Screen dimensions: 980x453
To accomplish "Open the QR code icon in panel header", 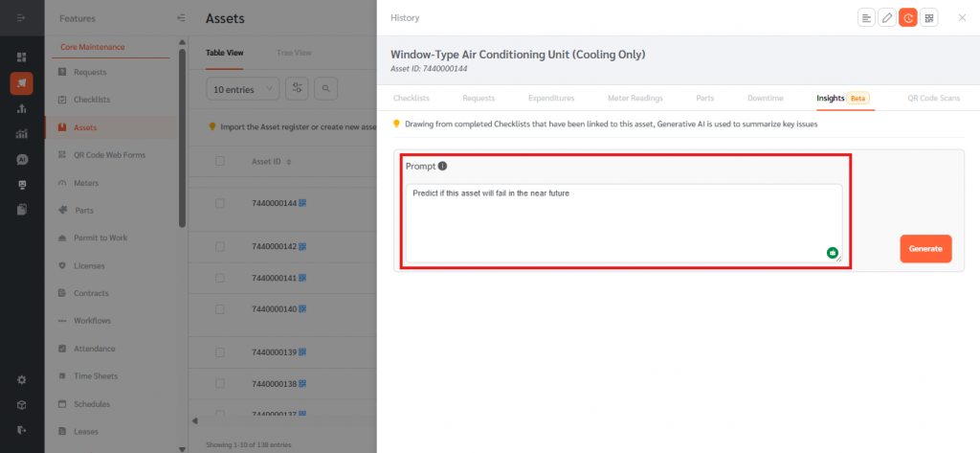I will pos(929,18).
